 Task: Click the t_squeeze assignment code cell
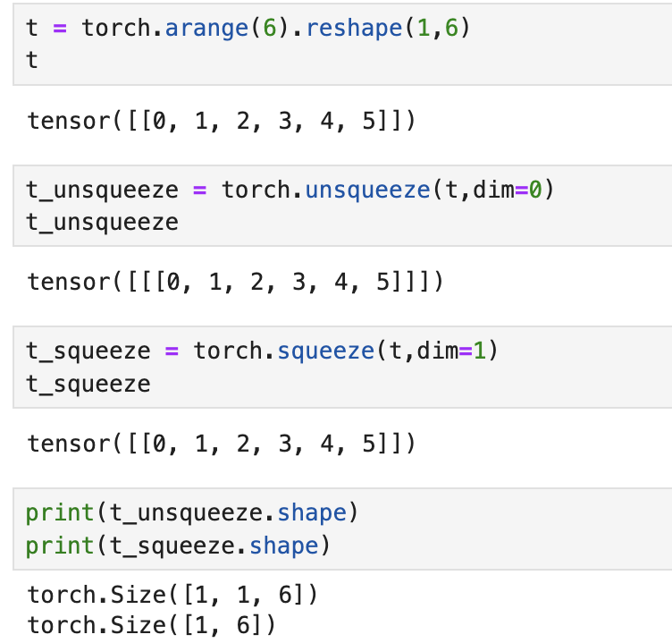[x=342, y=368]
